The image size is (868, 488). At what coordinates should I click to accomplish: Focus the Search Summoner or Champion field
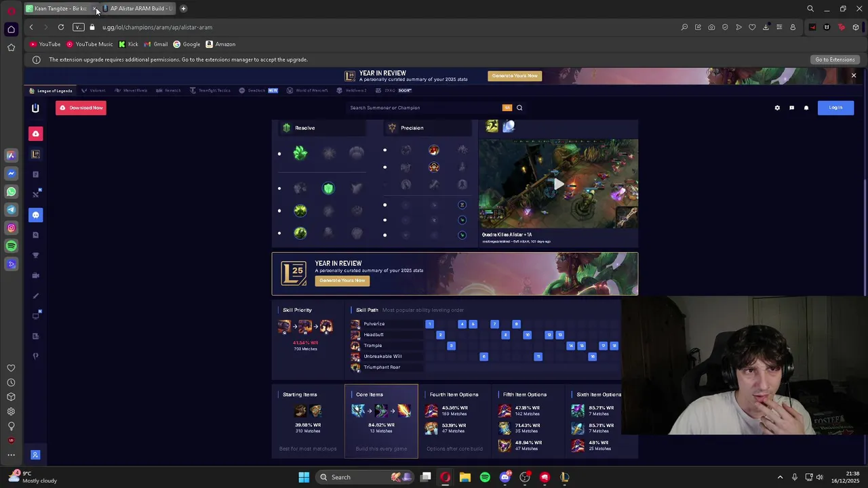coord(424,108)
